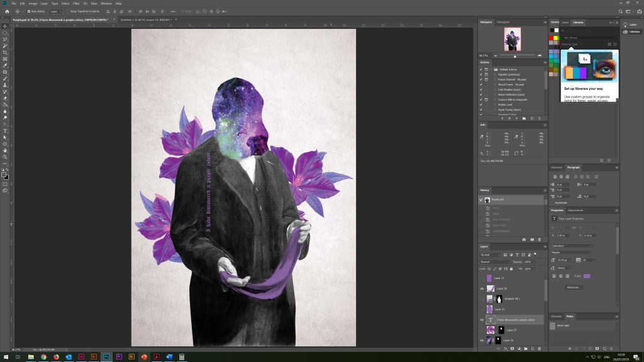Click the Navigator preview thumbnail
The width and height of the screenshot is (644, 362).
point(511,40)
